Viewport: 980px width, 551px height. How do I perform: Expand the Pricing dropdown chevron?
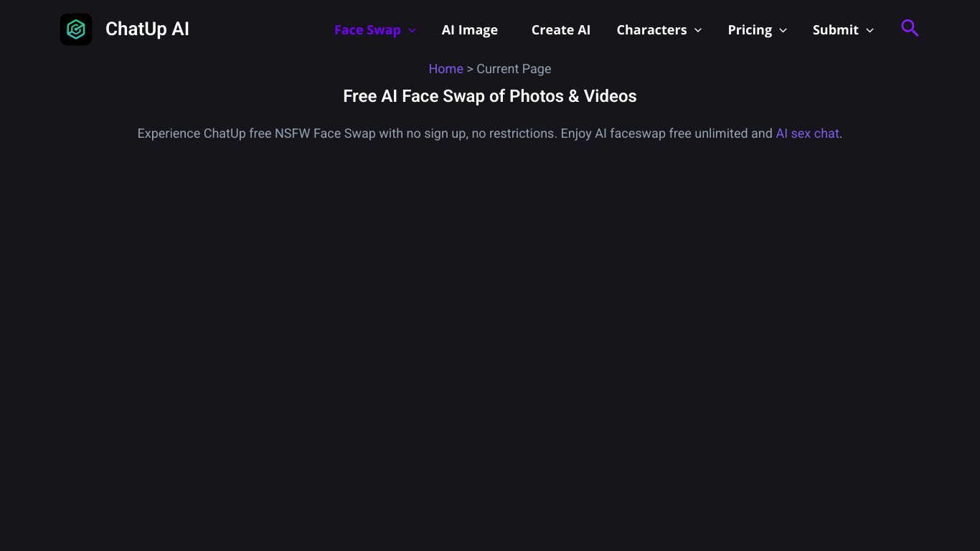coord(783,30)
